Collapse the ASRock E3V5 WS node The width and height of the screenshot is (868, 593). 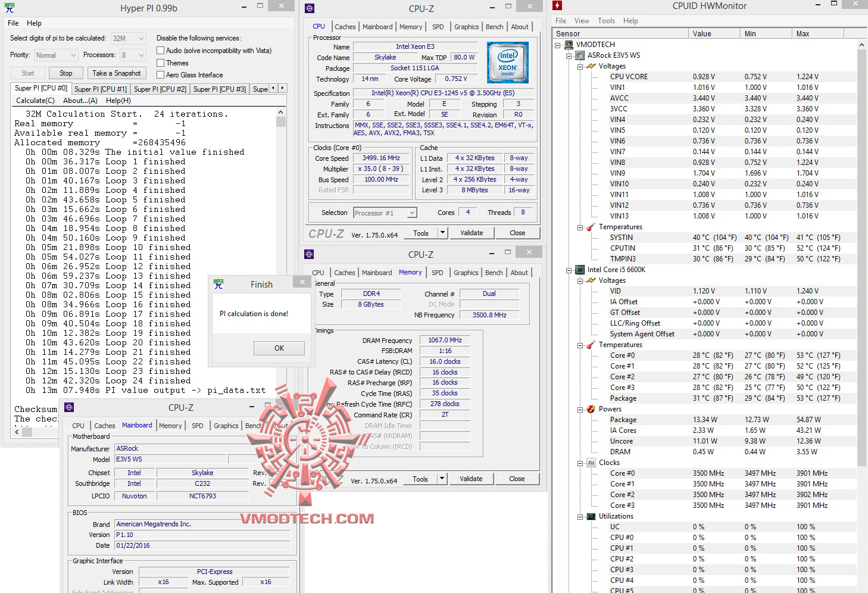point(569,55)
